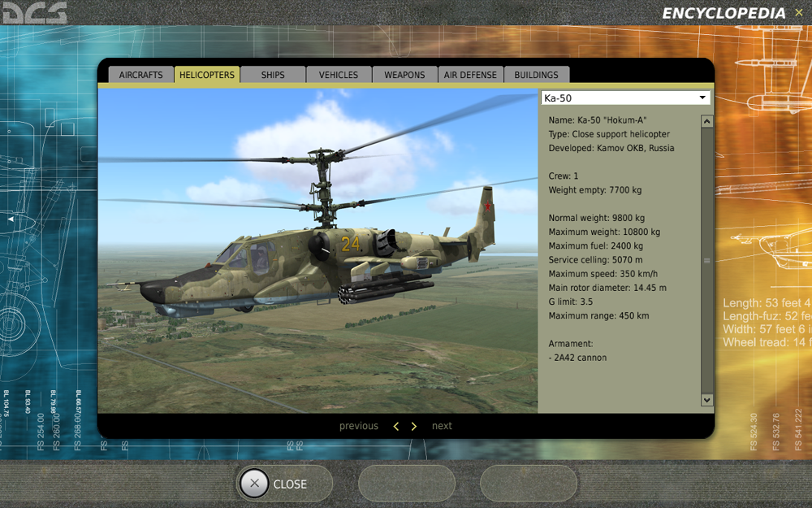The image size is (812, 508).
Task: Click 'Maximum speed: 350 km/h' text
Action: (603, 274)
